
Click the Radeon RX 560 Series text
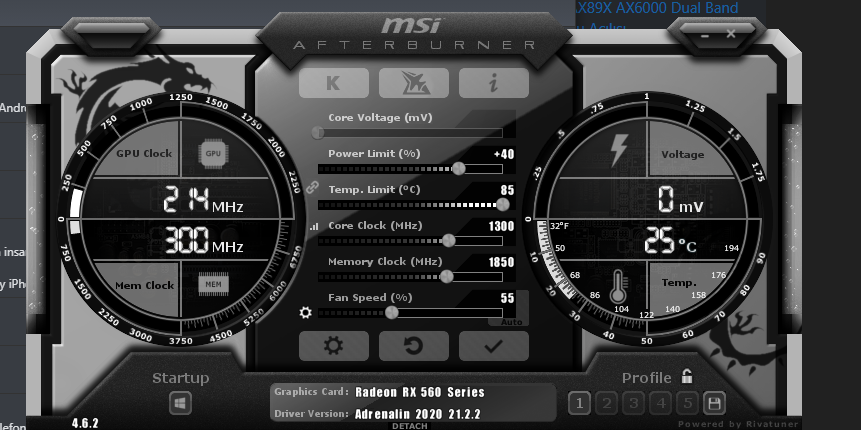click(x=420, y=392)
